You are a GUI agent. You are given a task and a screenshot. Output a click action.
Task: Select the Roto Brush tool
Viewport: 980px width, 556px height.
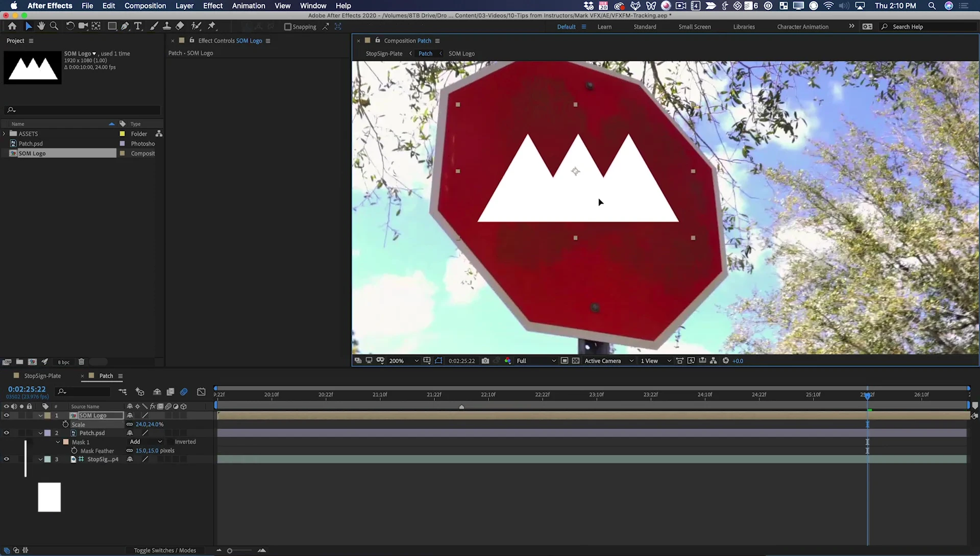(196, 26)
